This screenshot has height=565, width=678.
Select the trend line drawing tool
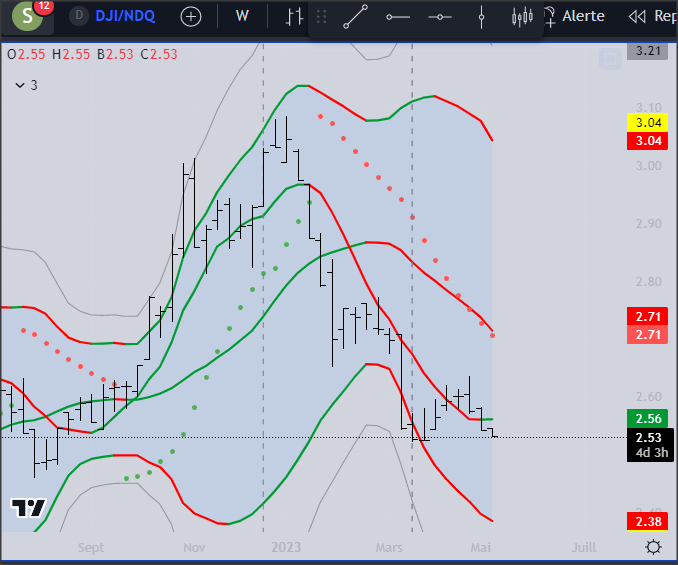pos(355,17)
